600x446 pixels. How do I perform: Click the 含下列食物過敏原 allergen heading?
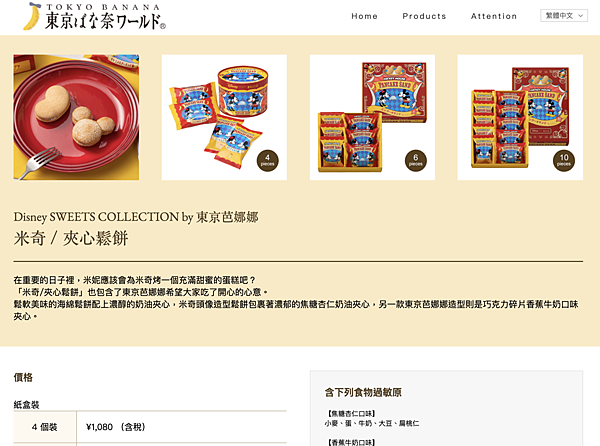point(363,392)
